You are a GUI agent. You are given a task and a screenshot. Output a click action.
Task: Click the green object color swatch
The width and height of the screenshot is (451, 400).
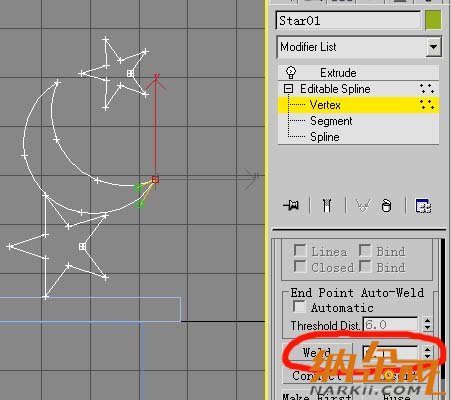tap(433, 20)
